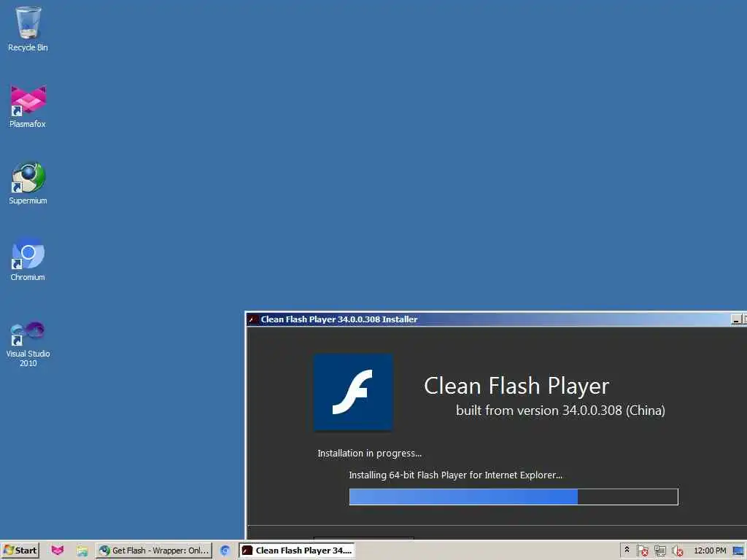Image resolution: width=747 pixels, height=560 pixels.
Task: Select the Visual Studio 2010 shortcut
Action: coord(28,344)
